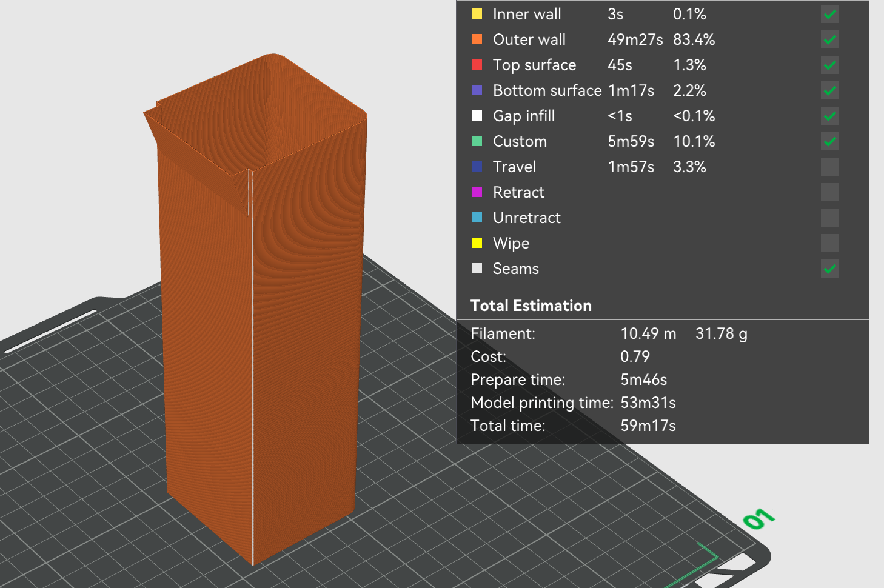The width and height of the screenshot is (884, 588).
Task: Hide Seams using its checkbox
Action: 830,269
